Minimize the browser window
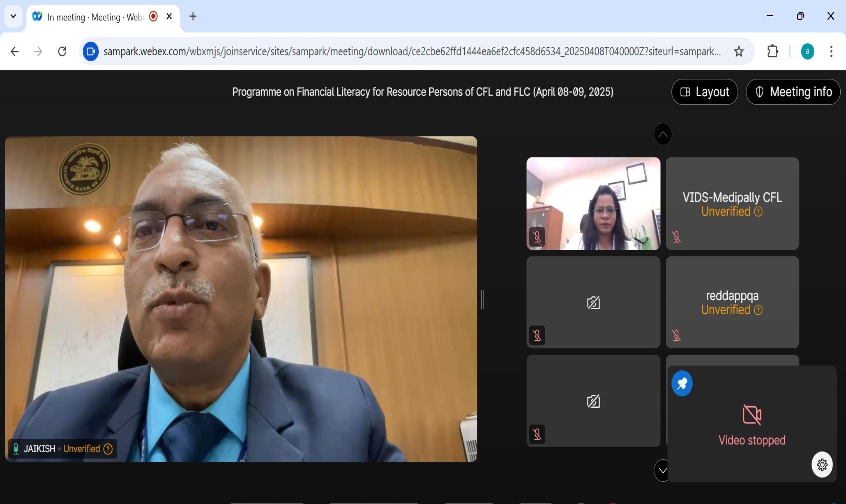 point(770,16)
